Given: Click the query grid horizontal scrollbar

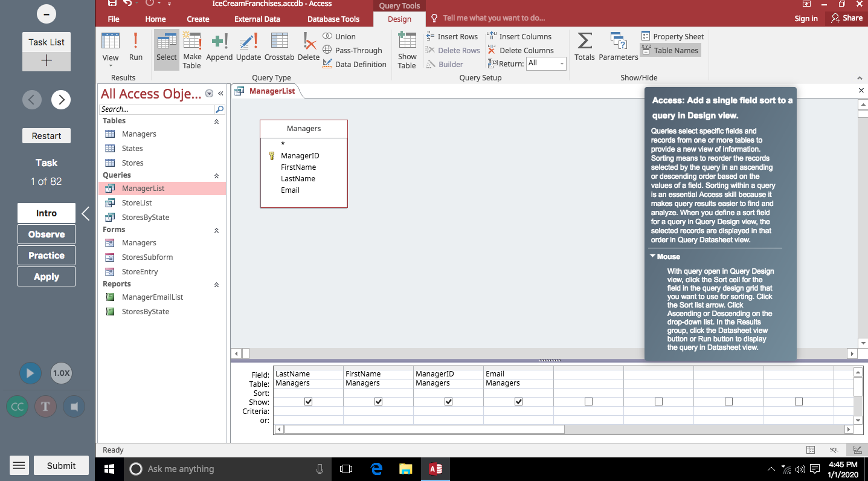Looking at the screenshot, I should 564,429.
